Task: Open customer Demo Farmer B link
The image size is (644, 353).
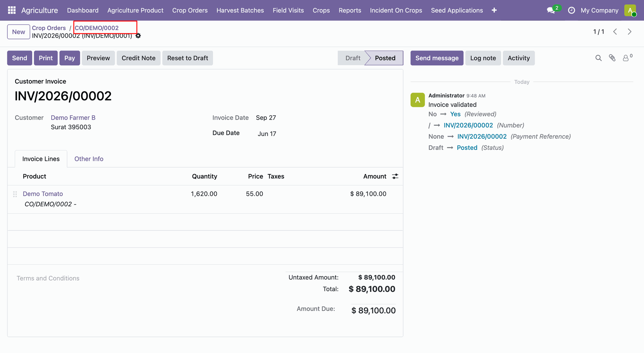Action: [73, 118]
